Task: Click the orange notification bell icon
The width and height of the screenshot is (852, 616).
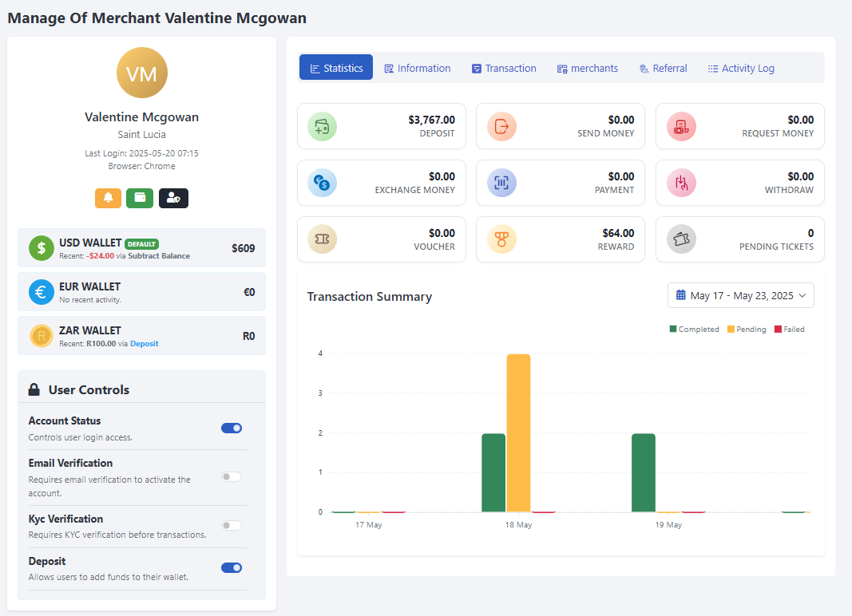Action: pyautogui.click(x=108, y=198)
